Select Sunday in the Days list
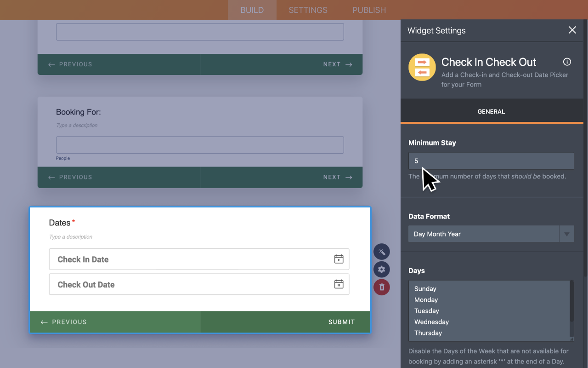 point(425,288)
